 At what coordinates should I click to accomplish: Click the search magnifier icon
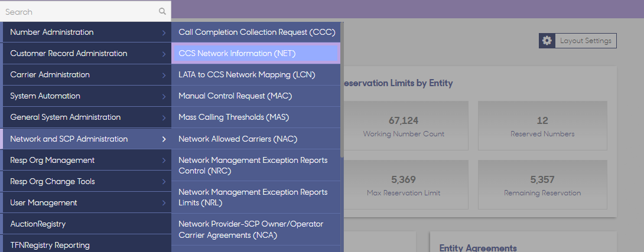coord(162,11)
